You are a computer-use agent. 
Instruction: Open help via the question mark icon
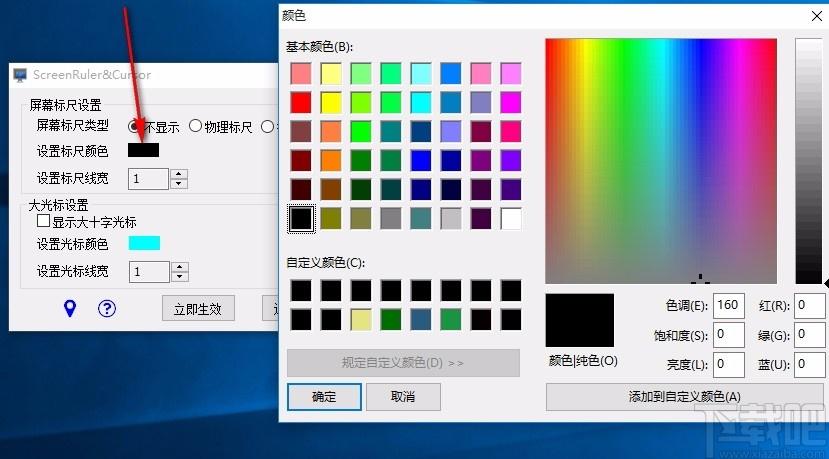(107, 308)
